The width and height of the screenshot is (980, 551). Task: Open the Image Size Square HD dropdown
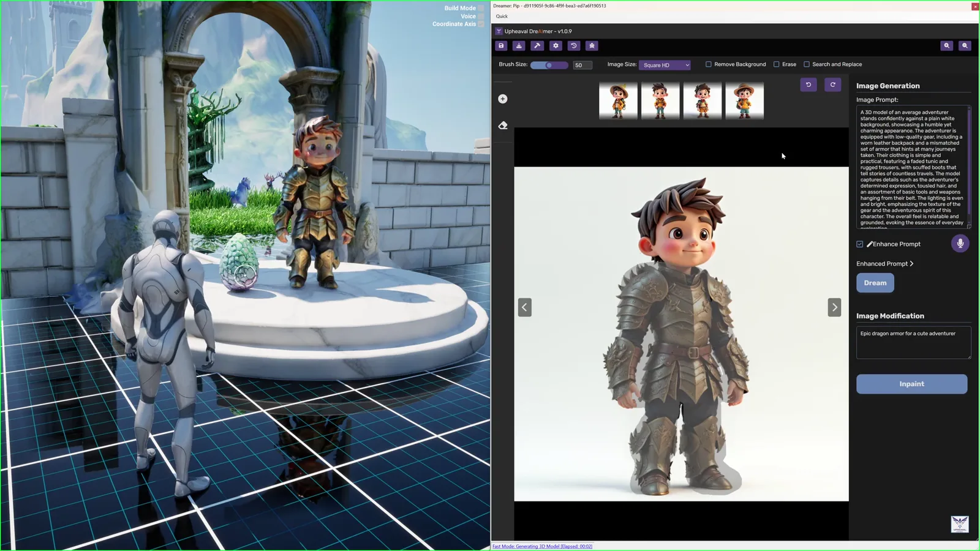coord(665,65)
